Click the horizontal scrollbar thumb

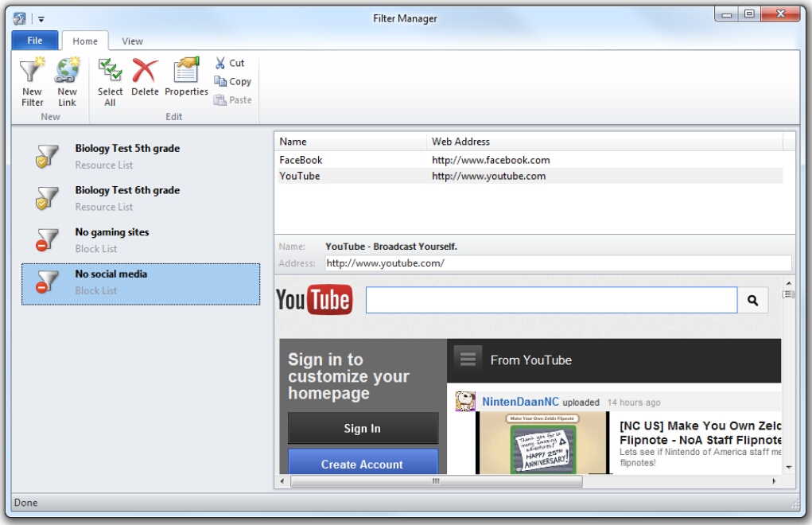(437, 481)
